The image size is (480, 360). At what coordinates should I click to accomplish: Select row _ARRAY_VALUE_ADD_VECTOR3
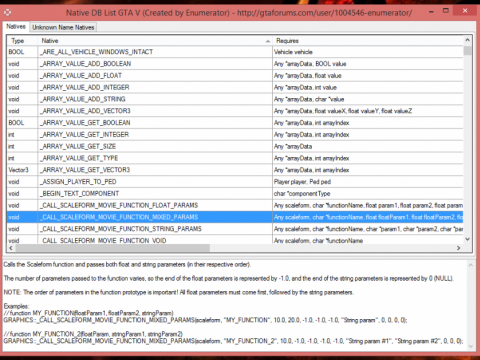(235, 111)
